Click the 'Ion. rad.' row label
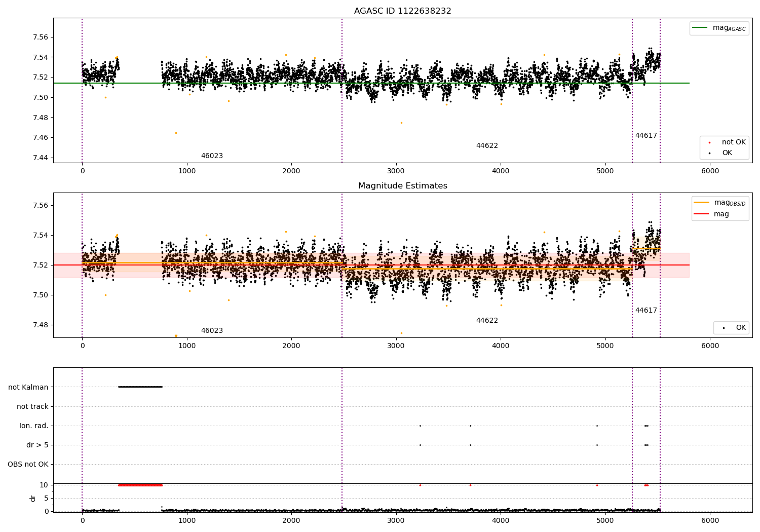760x532 pixels. (x=34, y=426)
